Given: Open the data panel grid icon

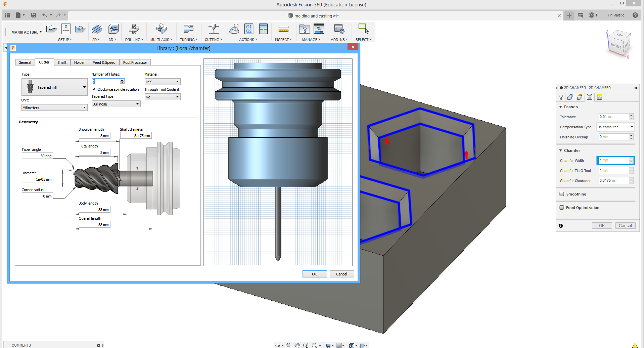Looking at the screenshot, I should point(7,15).
